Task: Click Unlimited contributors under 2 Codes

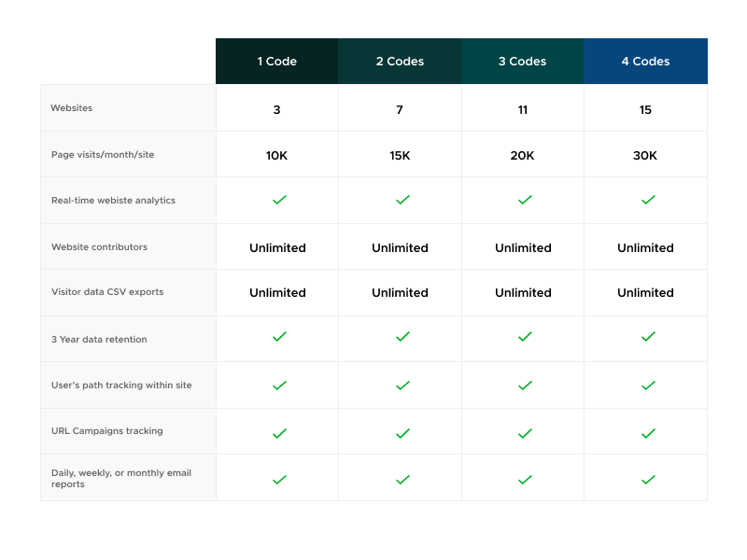Action: [x=400, y=248]
